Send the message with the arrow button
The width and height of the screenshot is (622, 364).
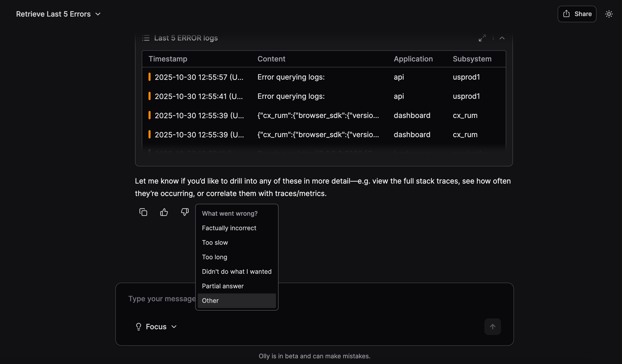[x=492, y=327]
